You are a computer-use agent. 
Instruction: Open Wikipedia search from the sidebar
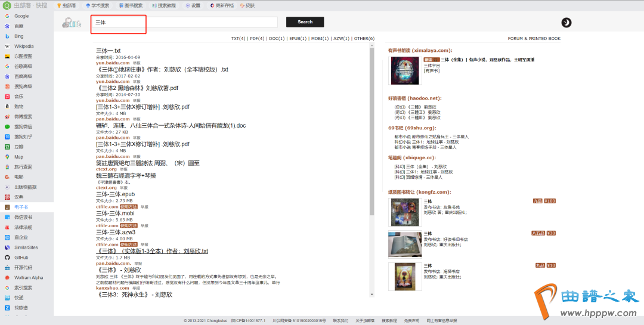point(7,46)
